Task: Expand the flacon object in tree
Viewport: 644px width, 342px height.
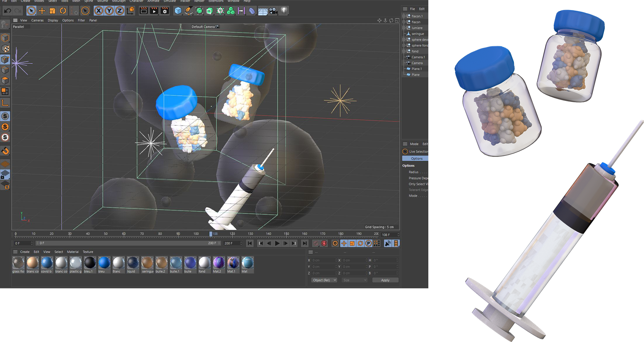Action: (x=404, y=22)
